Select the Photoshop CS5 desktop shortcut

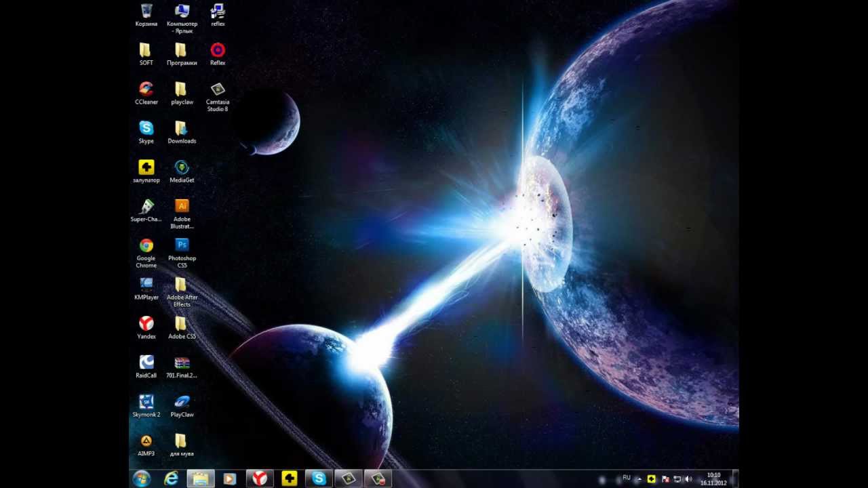182,253
